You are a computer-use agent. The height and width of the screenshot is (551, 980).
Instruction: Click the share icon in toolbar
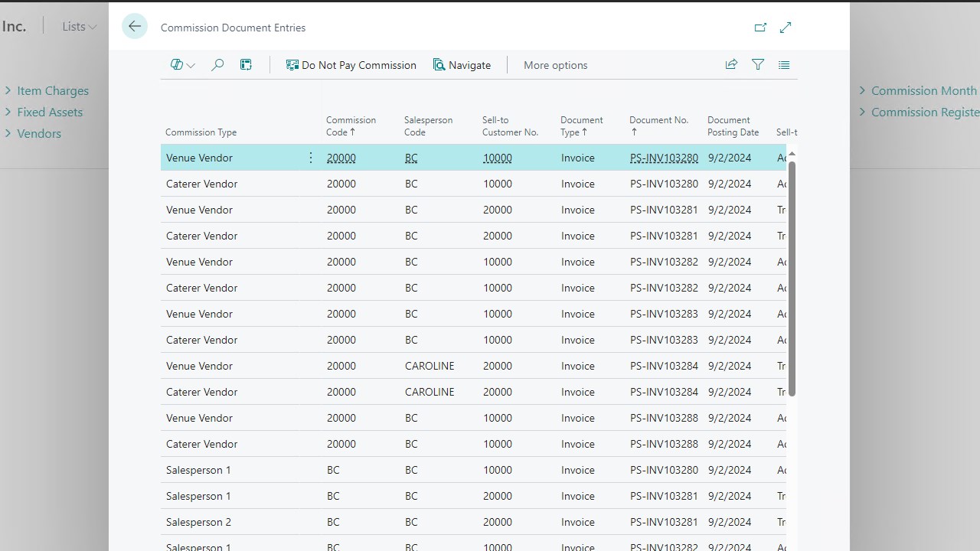[x=731, y=65]
